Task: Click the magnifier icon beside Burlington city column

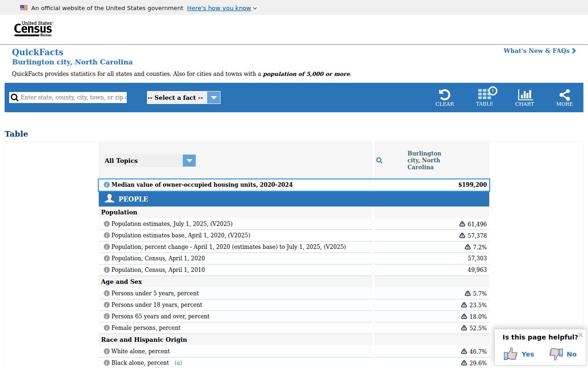Action: pyautogui.click(x=379, y=161)
